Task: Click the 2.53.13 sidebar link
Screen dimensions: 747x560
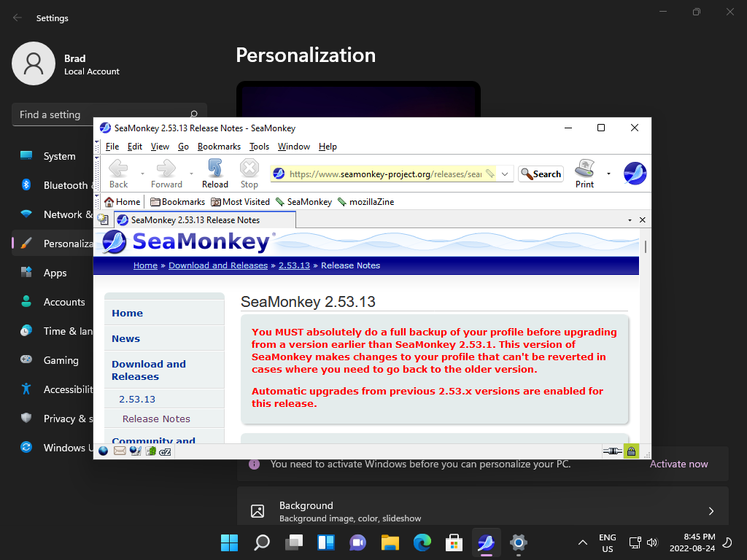Action: [137, 399]
